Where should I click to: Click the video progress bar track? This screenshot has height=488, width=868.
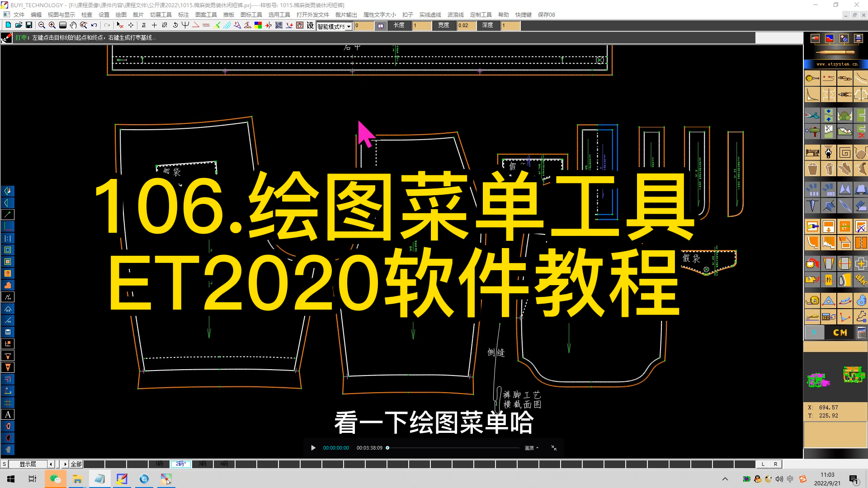tap(453, 448)
